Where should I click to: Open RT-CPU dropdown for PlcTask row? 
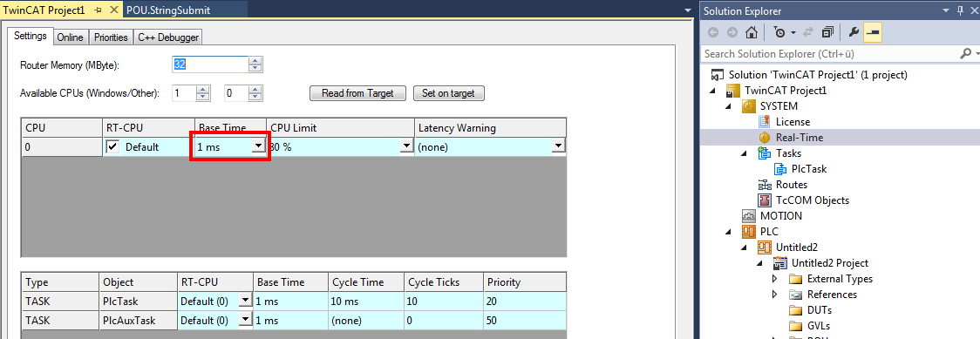coord(245,301)
